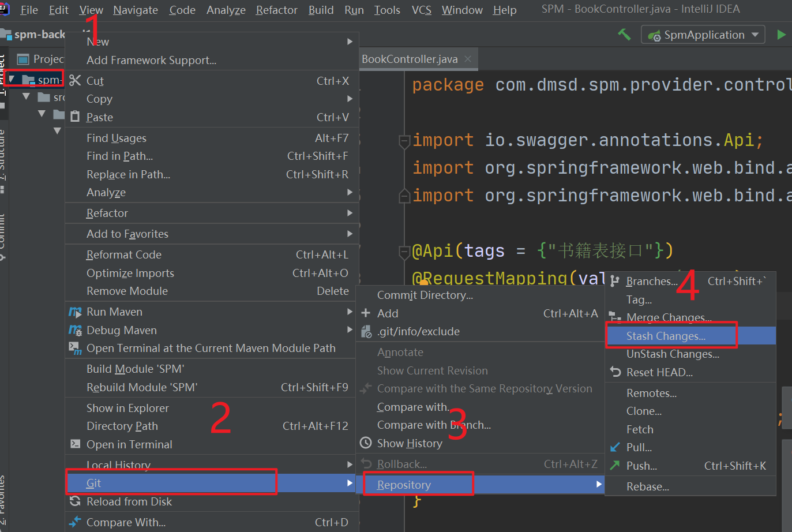Click the Push green arrow icon

(x=615, y=465)
